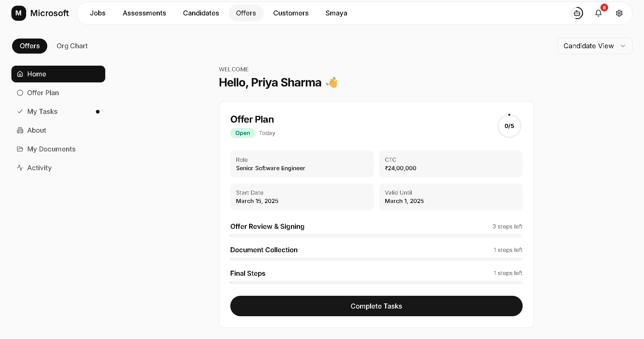Click the Final Steps label

[248, 273]
